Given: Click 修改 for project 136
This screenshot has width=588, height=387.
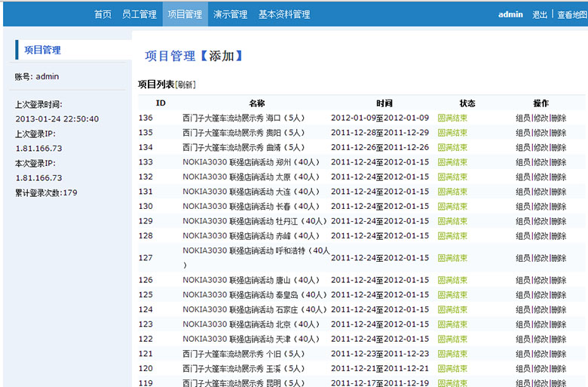Looking at the screenshot, I should click(541, 118).
